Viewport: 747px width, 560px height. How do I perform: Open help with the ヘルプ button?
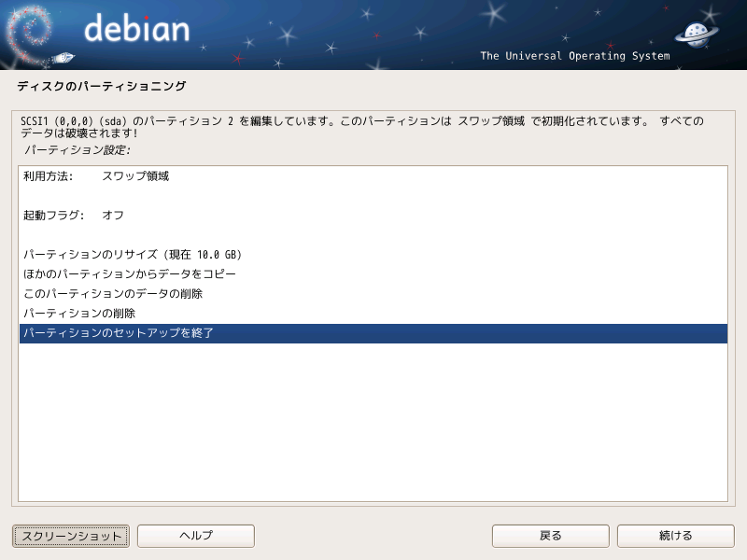pyautogui.click(x=196, y=536)
